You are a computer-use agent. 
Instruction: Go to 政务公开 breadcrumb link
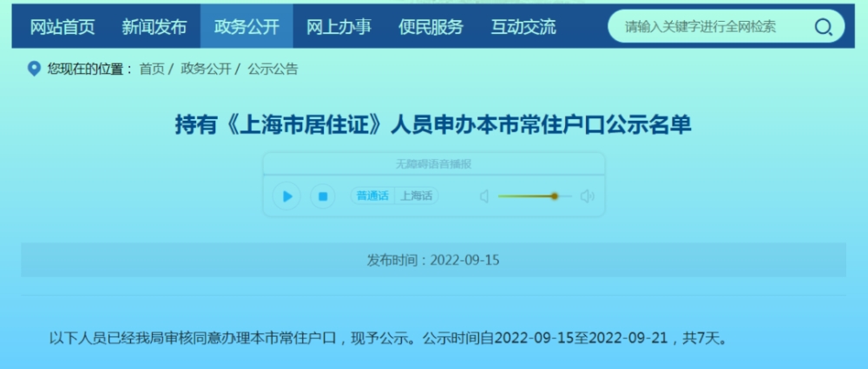point(206,69)
